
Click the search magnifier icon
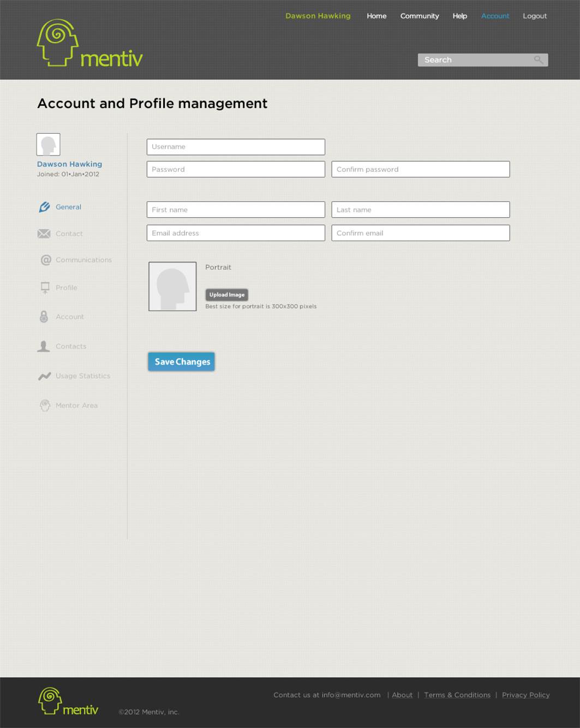[539, 60]
